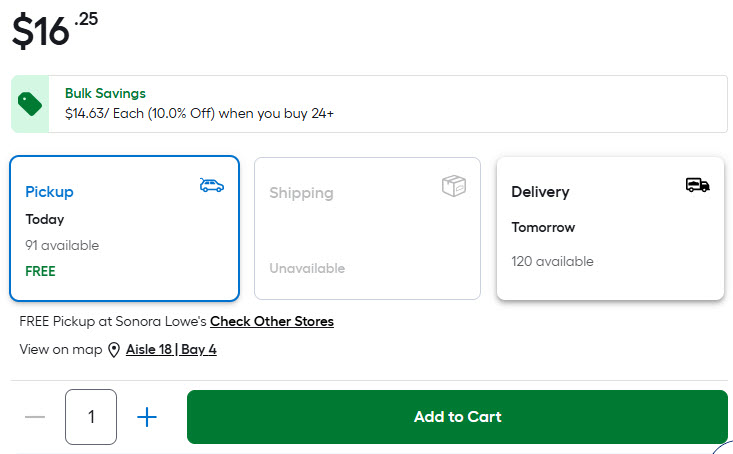Image resolution: width=733 pixels, height=454 pixels.
Task: Click the quantity input field
Action: [91, 417]
